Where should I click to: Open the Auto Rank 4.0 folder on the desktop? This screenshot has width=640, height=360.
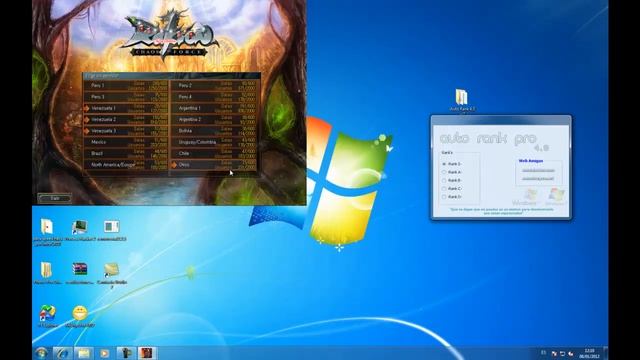(x=462, y=98)
